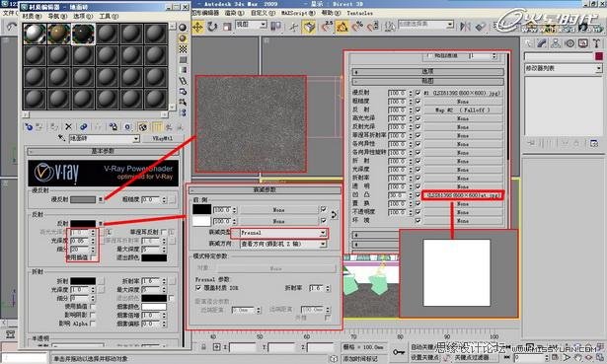Open material editor Options icon
This screenshot has width=607, height=364.
[183, 92]
